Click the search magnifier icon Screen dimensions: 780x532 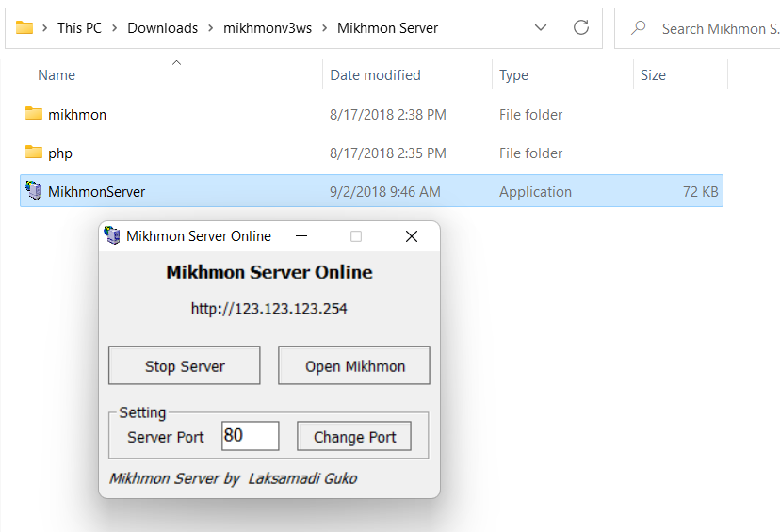(639, 28)
